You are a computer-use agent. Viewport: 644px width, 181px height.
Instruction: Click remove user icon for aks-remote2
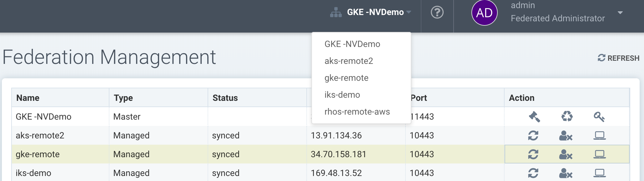click(566, 136)
